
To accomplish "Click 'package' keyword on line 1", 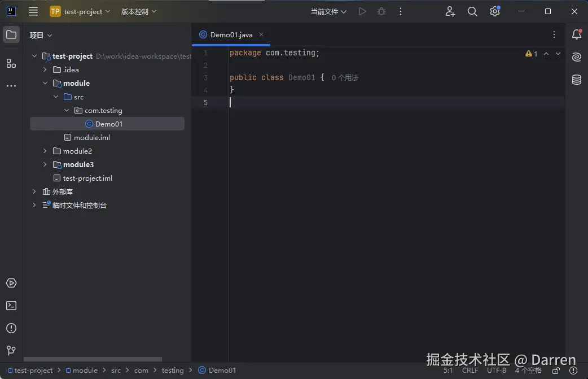I will point(245,53).
